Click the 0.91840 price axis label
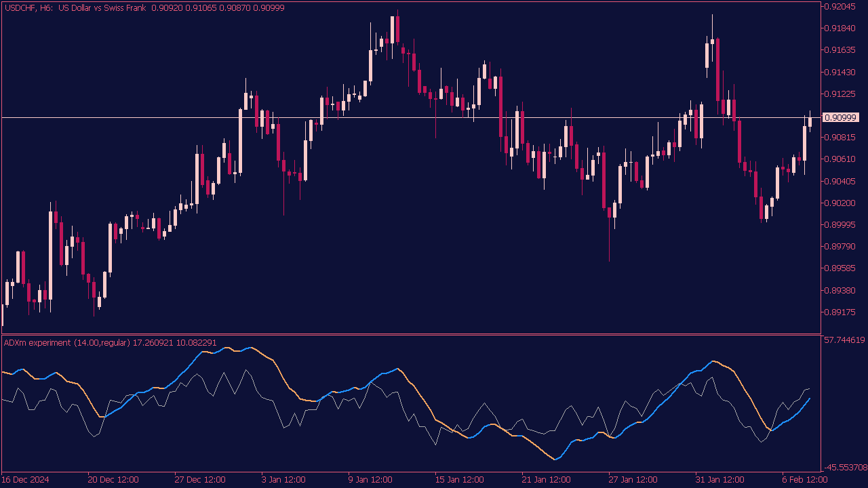 [841, 28]
